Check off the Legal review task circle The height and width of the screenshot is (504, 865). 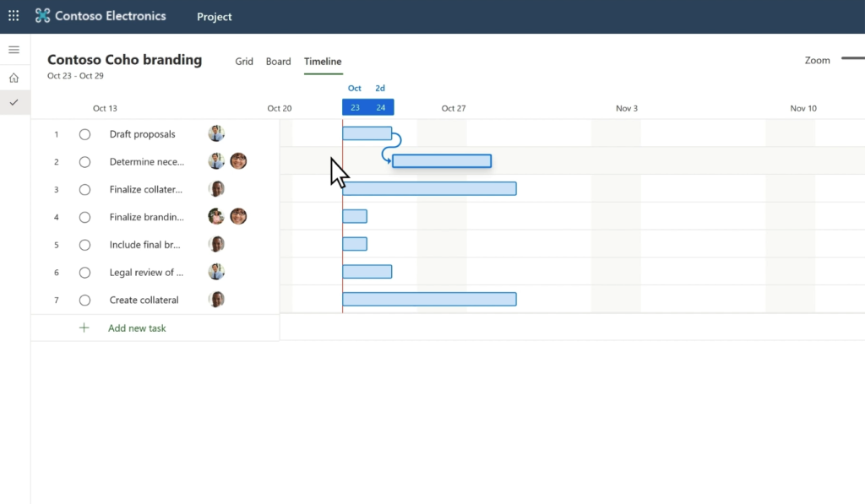click(x=84, y=271)
